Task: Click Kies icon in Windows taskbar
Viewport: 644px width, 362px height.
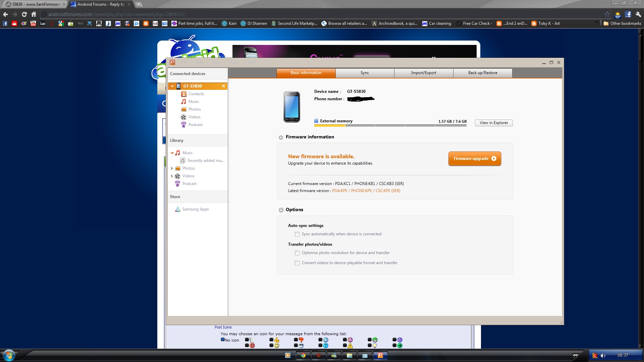Action: tap(380, 355)
